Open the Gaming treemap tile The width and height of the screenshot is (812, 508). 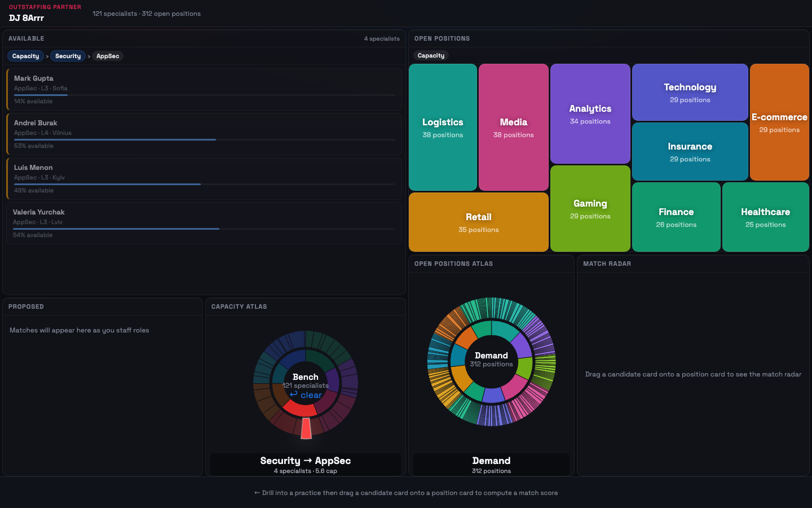pyautogui.click(x=590, y=208)
